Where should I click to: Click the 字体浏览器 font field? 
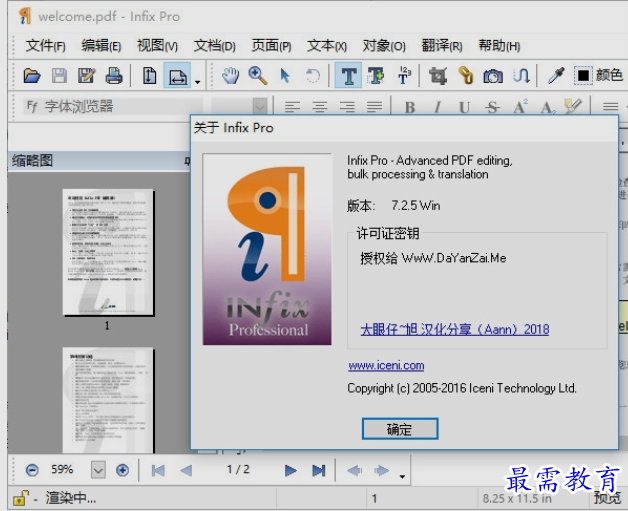(113, 106)
